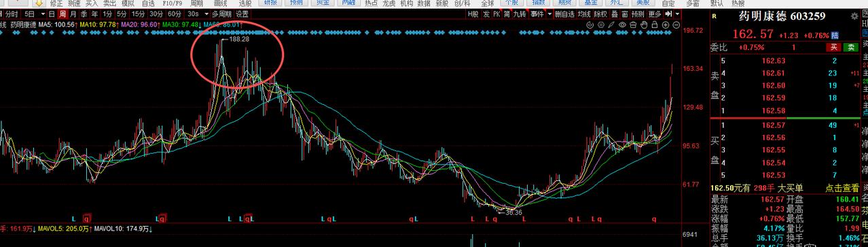
Task: Select the 60分 period
Action: [x=175, y=14]
